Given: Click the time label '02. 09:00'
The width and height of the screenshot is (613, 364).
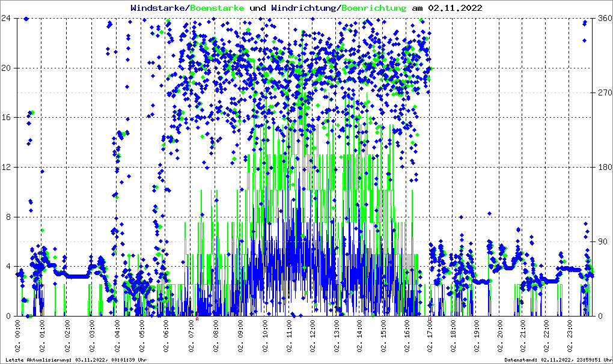Looking at the screenshot, I should pos(240,336).
